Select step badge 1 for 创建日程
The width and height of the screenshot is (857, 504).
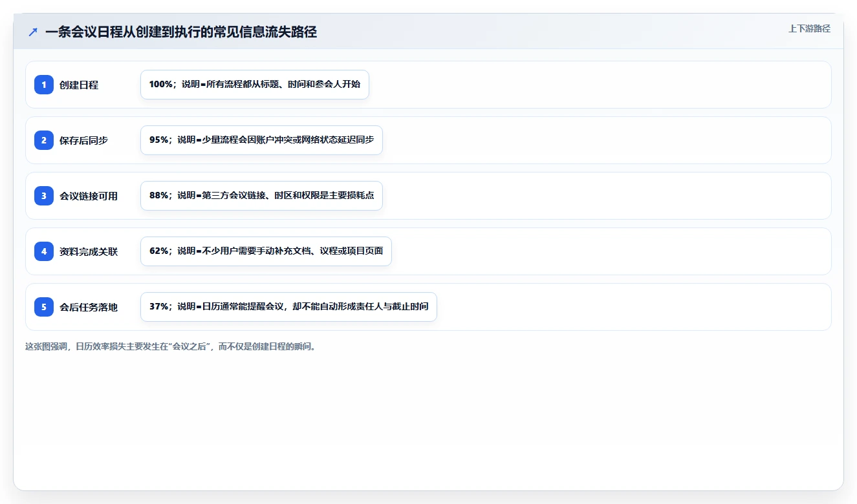(44, 85)
